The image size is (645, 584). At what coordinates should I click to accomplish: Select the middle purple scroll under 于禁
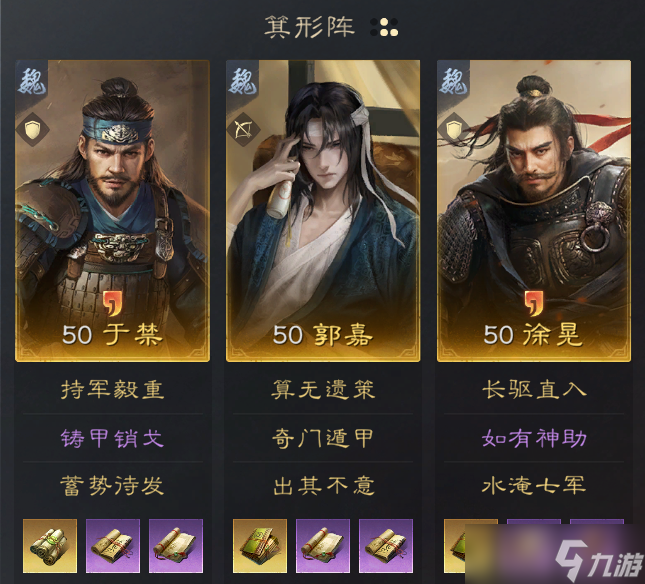113,546
